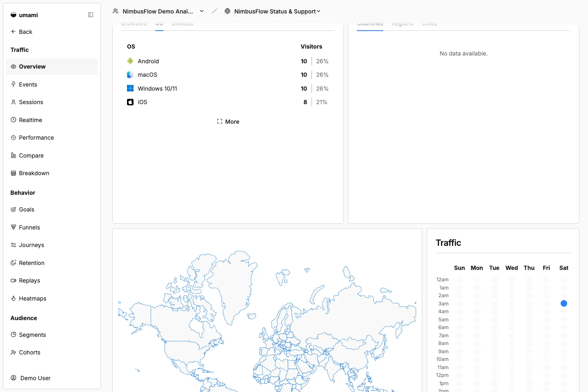This screenshot has width=588, height=392.
Task: Open the Breakdown page
Action: (x=52, y=173)
